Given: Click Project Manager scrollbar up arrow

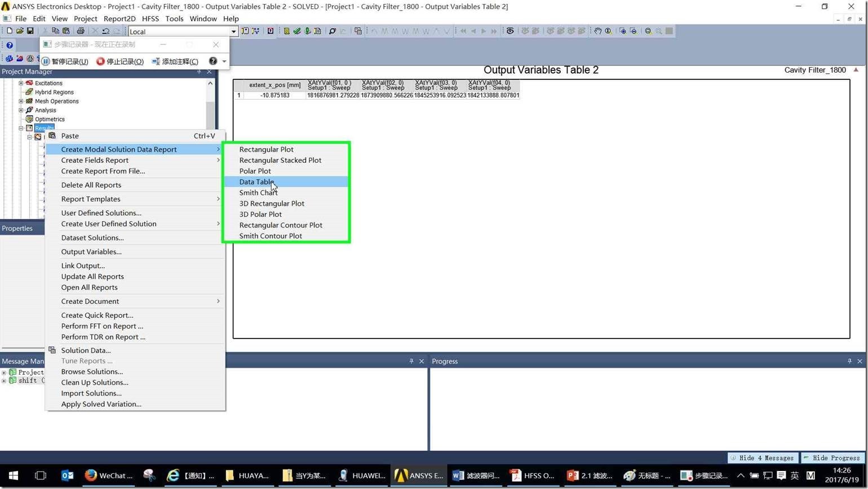Looking at the screenshot, I should click(x=210, y=83).
